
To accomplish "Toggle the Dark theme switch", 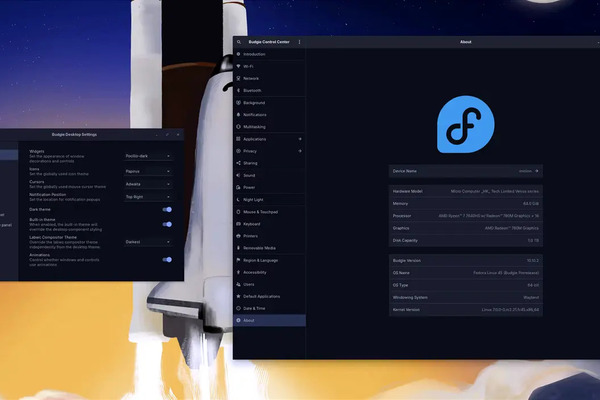I will 167,209.
